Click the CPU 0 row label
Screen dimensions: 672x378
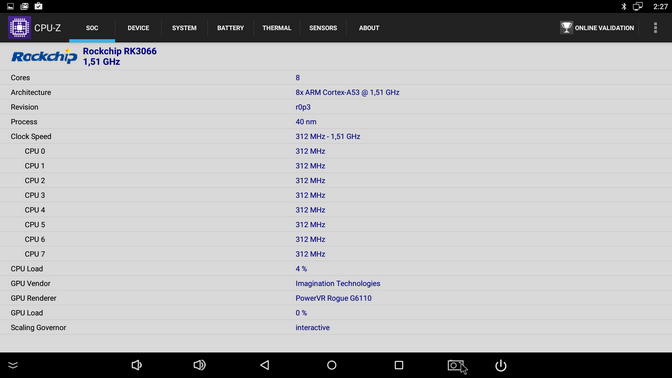click(x=35, y=151)
